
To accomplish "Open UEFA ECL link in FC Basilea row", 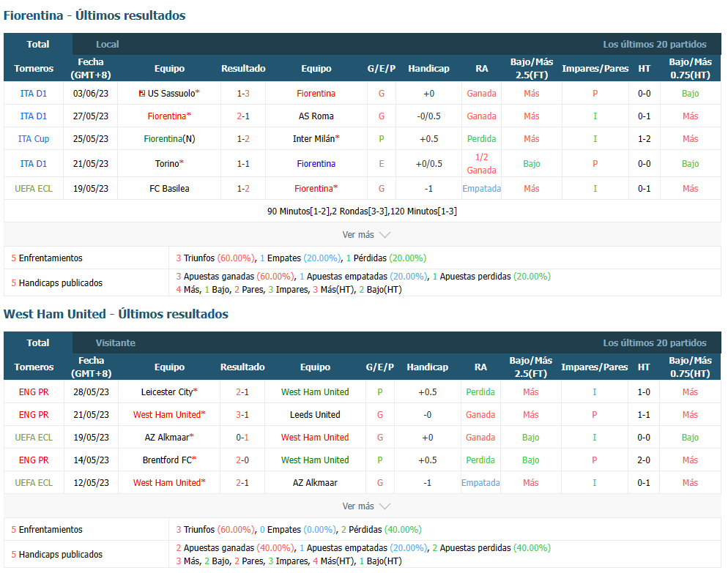I will click(34, 189).
